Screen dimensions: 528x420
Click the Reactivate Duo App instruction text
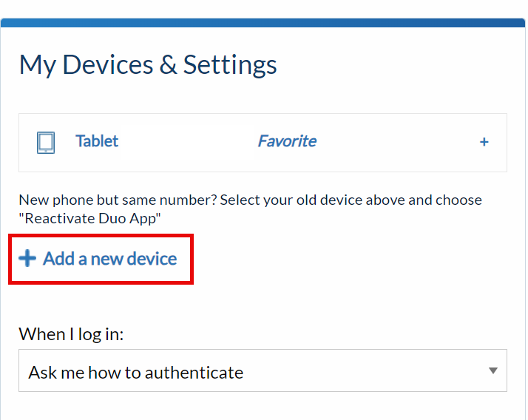click(x=89, y=219)
